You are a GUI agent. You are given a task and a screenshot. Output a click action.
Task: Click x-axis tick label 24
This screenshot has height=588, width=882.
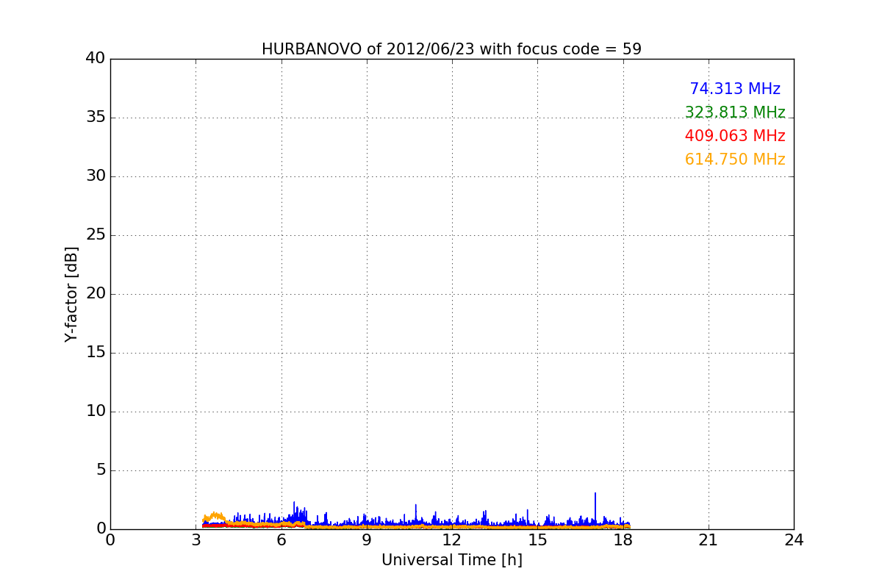tap(794, 540)
